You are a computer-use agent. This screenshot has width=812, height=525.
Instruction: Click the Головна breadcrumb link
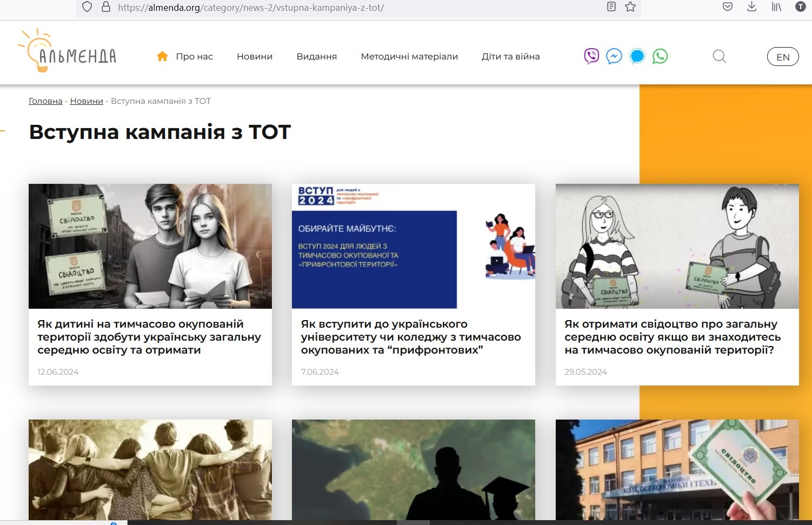(x=45, y=101)
